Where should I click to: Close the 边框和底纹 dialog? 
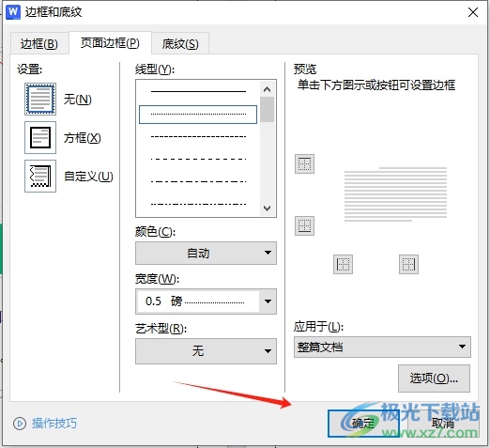[x=473, y=12]
